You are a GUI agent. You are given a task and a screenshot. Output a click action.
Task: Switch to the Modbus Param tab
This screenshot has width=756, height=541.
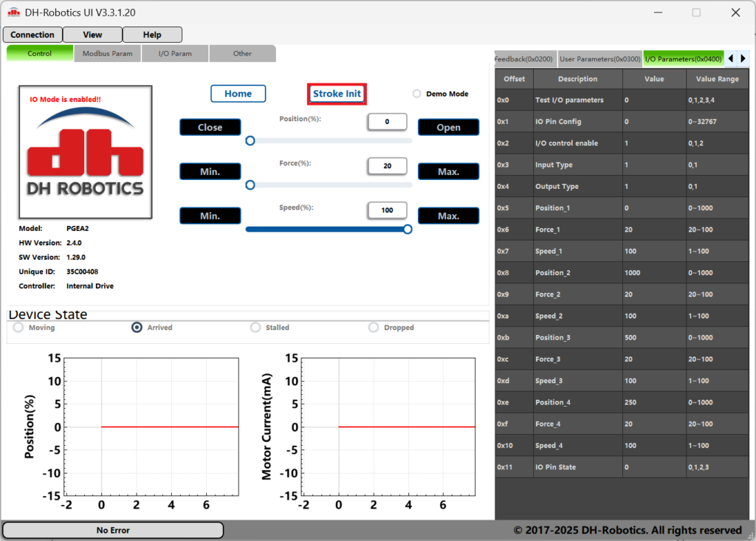[108, 54]
